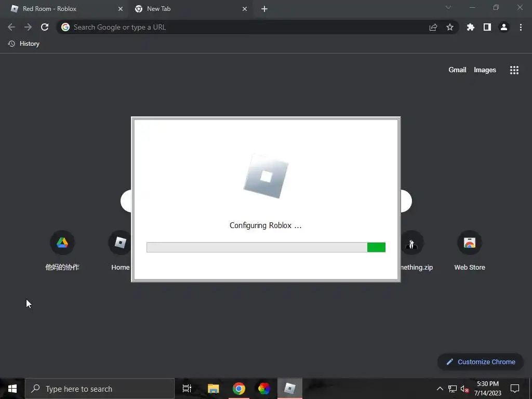Click the Roblox logo in the installer dialog
This screenshot has width=532, height=399.
pos(266,177)
